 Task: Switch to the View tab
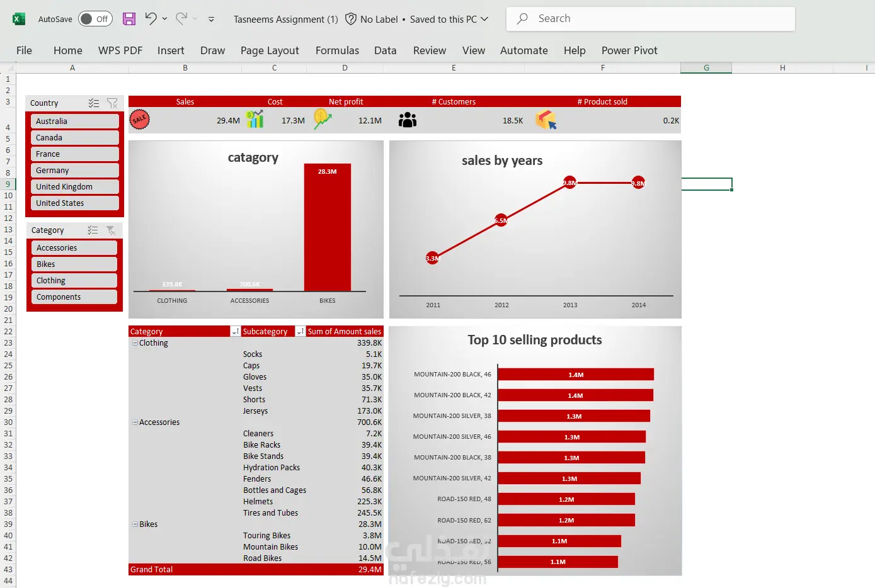pos(474,50)
